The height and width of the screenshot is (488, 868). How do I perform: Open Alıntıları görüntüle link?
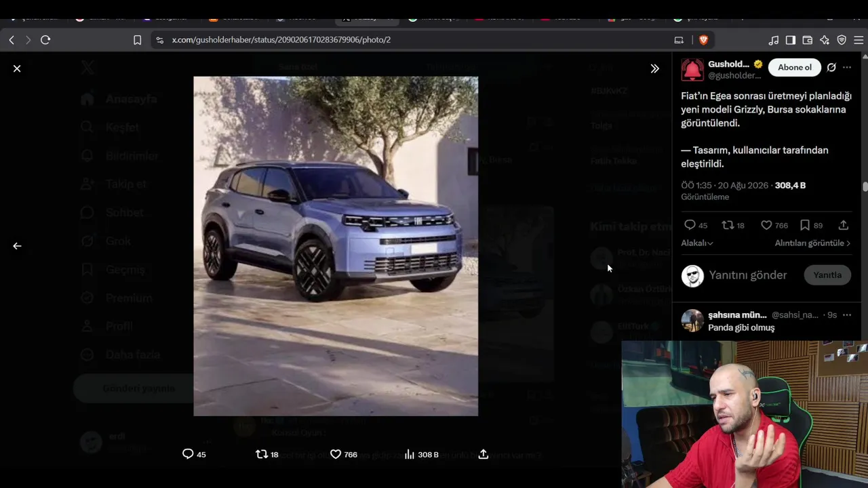pos(812,243)
